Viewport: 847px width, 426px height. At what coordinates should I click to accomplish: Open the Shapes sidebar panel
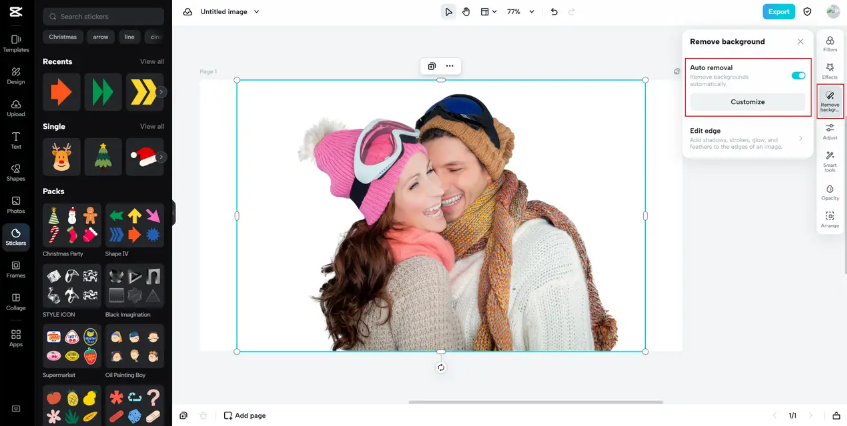coord(16,173)
